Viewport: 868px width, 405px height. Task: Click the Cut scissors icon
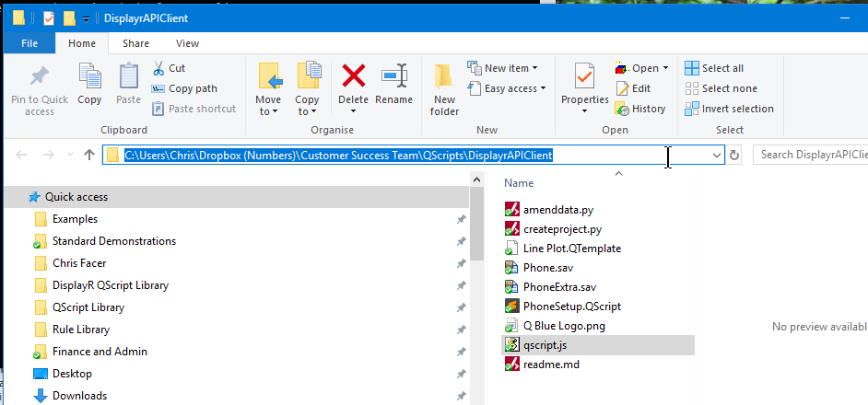click(x=158, y=68)
